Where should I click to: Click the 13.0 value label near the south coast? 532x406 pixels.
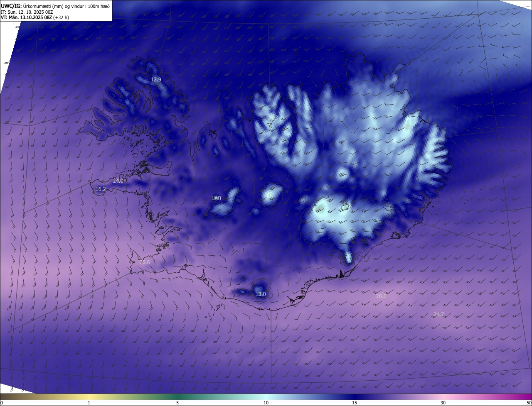[261, 294]
